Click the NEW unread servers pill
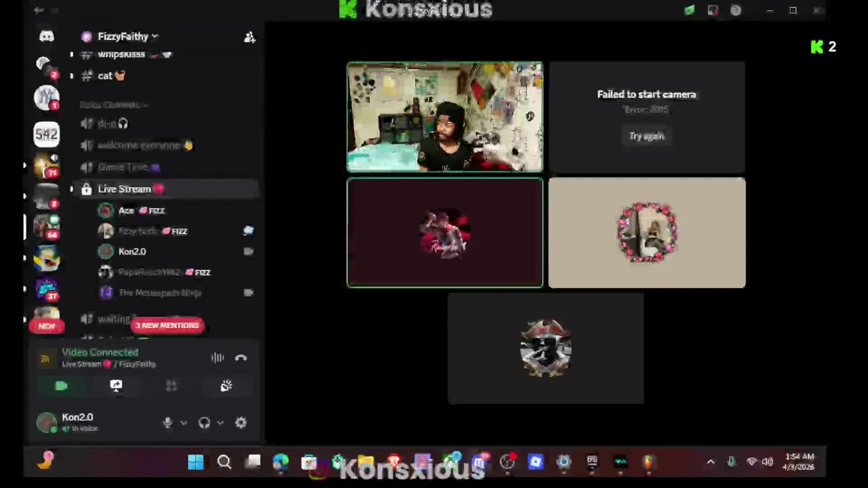This screenshot has height=488, width=868. click(x=46, y=326)
